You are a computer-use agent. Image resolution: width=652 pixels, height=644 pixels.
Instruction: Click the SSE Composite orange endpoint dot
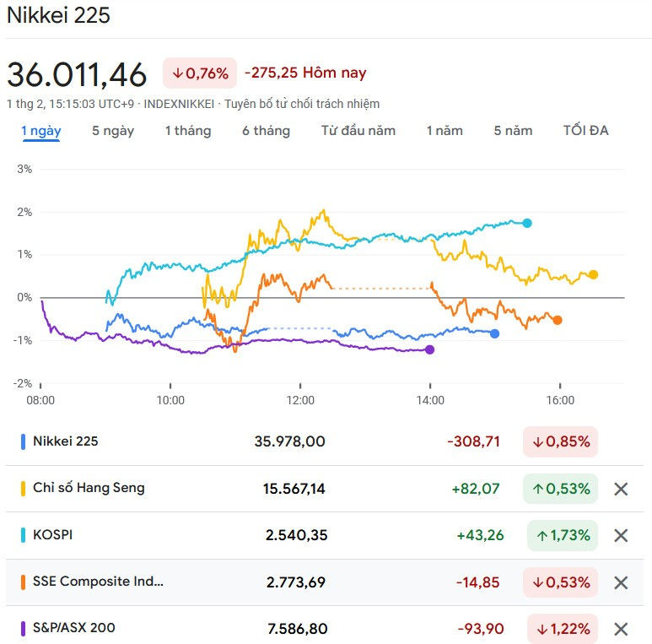tap(558, 320)
